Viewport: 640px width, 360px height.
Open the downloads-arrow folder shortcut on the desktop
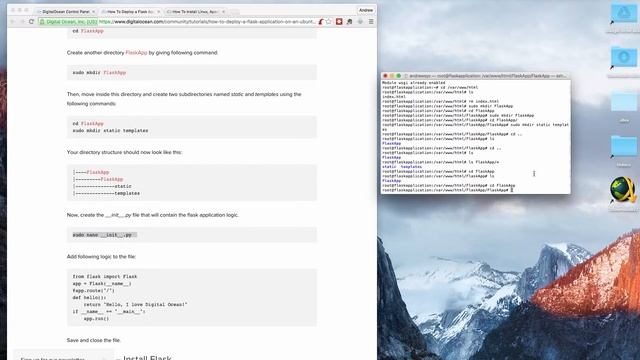pyautogui.click(x=623, y=58)
